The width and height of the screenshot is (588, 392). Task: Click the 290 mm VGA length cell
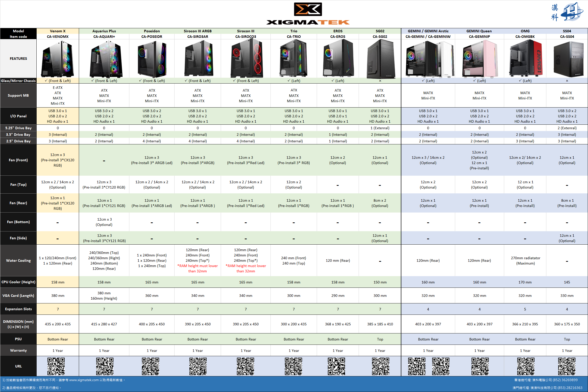(338, 296)
